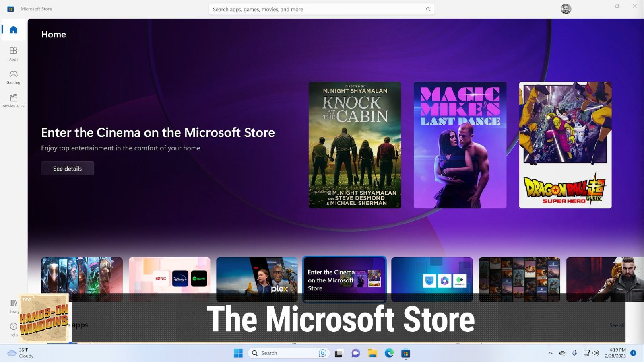644x362 pixels.
Task: Launch Microsoft Edge from the taskbar
Action: [x=388, y=353]
